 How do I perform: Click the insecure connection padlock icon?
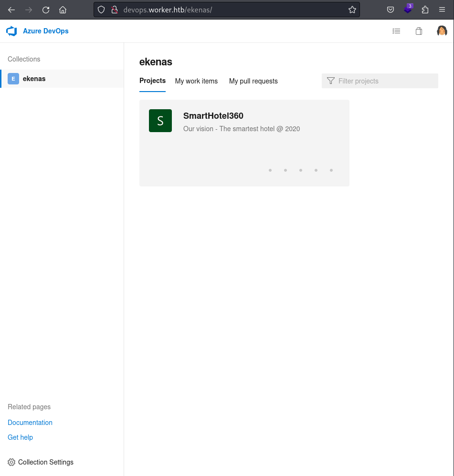pos(115,10)
